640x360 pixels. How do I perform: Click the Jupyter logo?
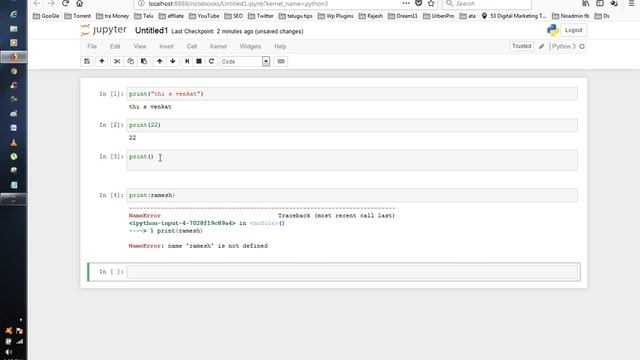click(104, 30)
